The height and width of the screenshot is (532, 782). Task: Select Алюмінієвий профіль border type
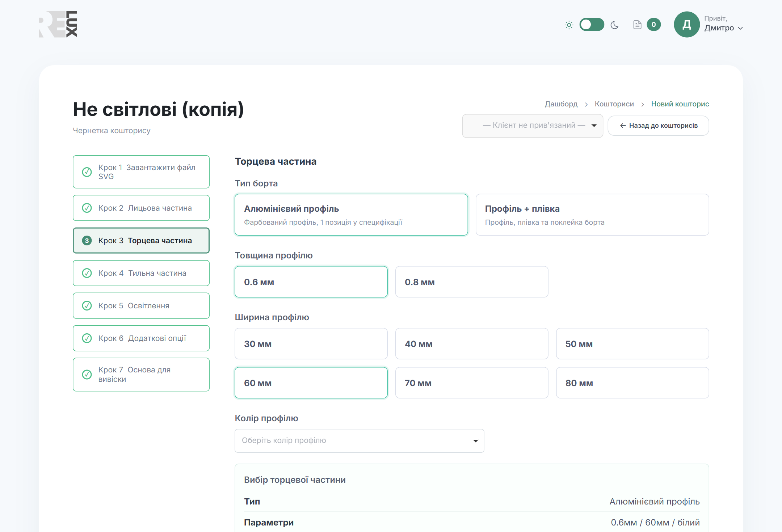pos(351,215)
